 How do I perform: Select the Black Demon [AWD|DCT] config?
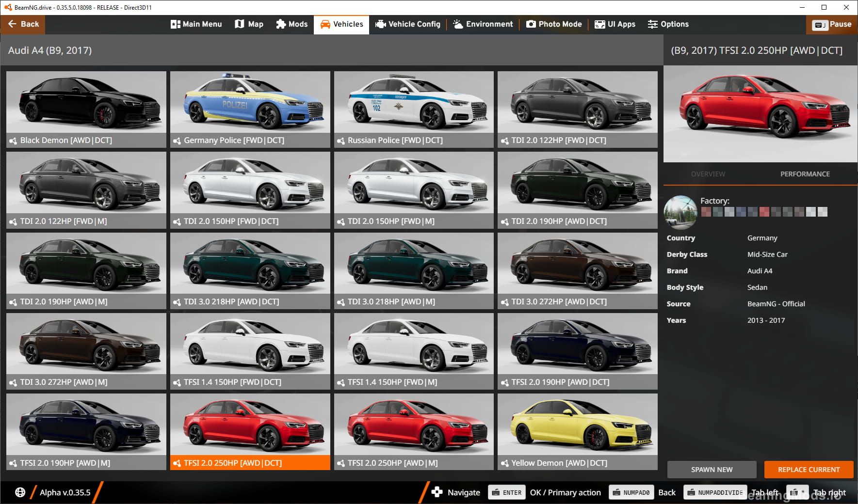86,110
